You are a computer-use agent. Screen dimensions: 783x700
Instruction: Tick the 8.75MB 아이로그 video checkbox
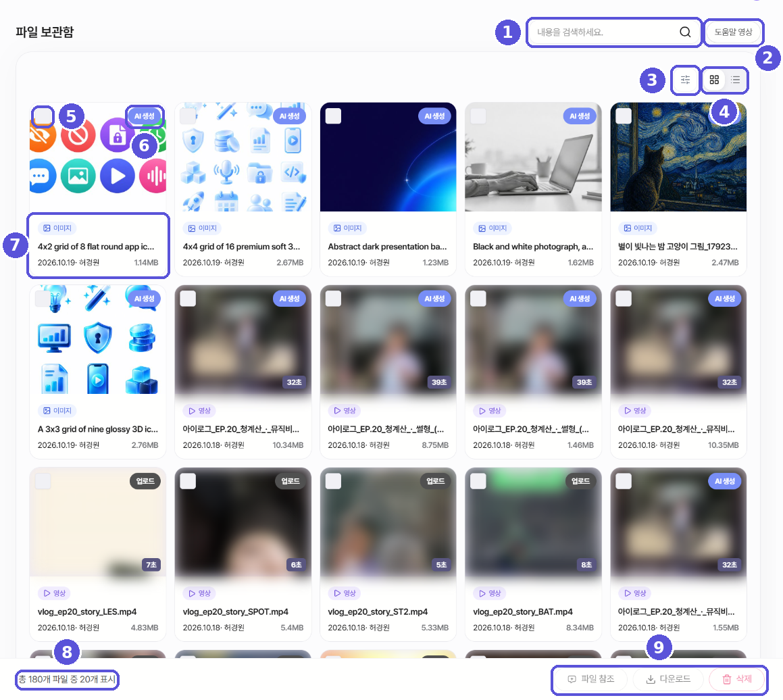pos(333,299)
